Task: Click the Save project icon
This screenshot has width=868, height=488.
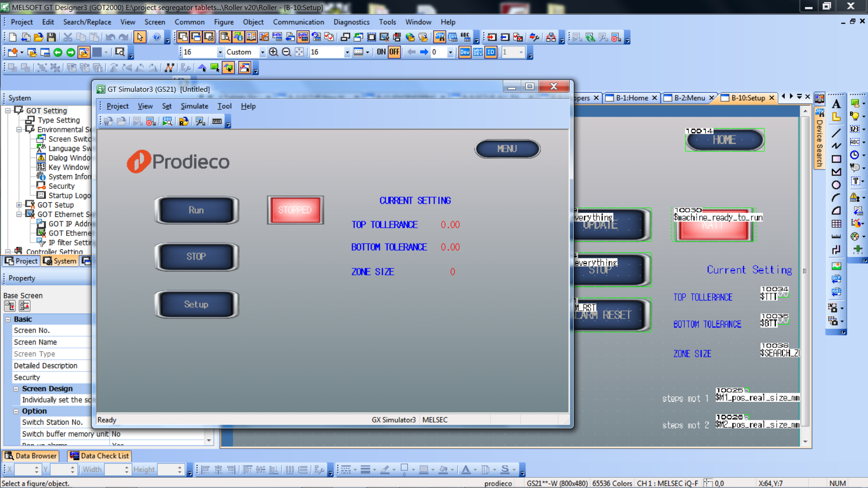Action: pos(51,37)
